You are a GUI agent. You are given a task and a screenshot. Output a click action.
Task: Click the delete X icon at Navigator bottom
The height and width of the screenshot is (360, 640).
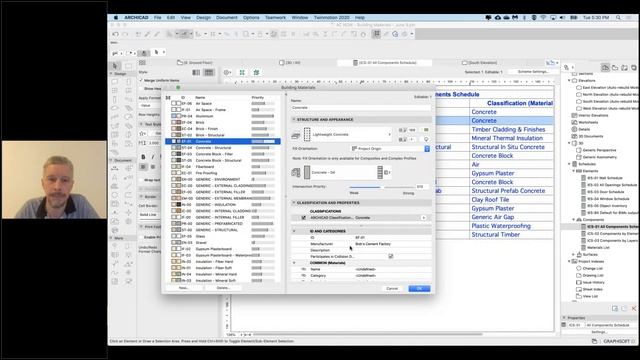click(633, 309)
